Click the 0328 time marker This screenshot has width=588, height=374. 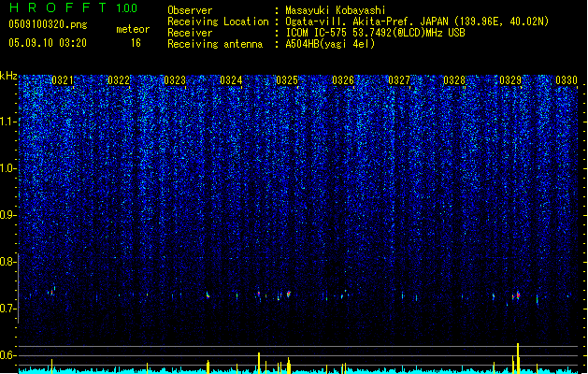[454, 80]
